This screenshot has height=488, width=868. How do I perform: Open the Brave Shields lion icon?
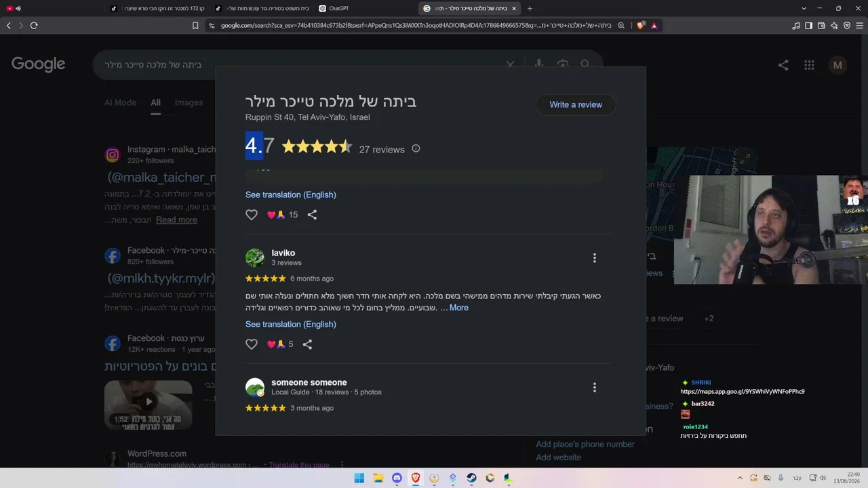point(641,26)
